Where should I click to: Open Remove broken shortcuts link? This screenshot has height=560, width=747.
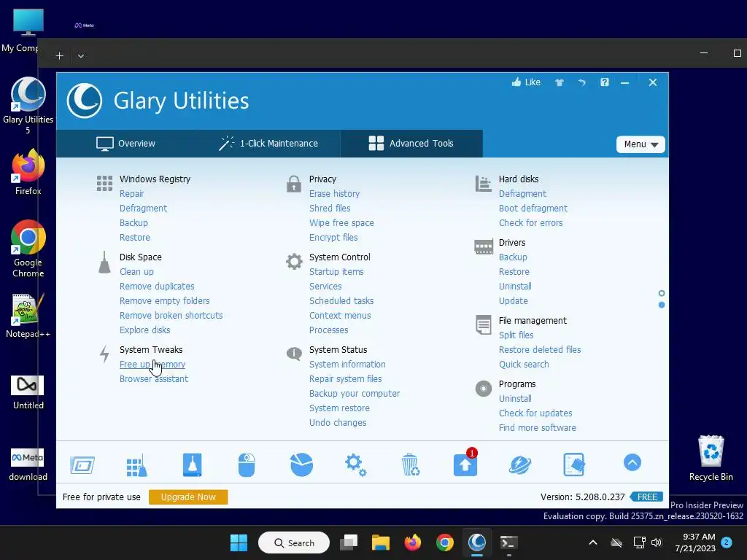click(x=171, y=316)
